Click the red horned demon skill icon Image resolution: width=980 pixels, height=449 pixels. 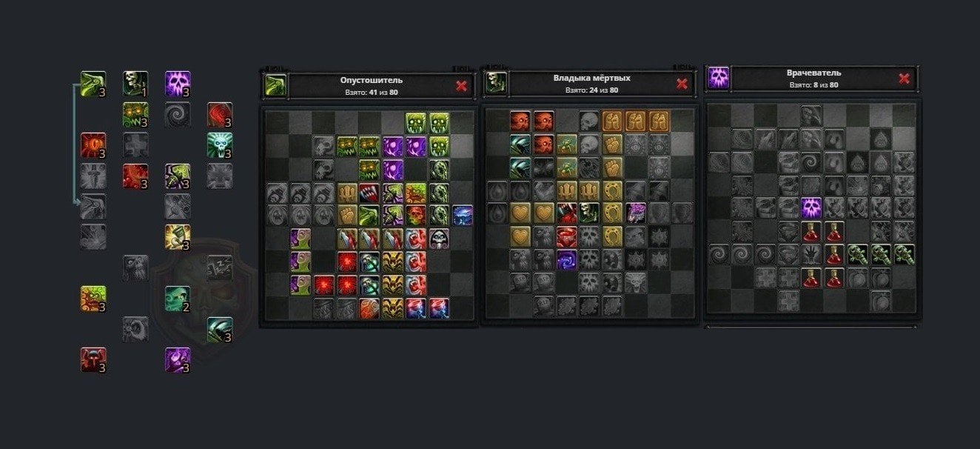pos(93,360)
